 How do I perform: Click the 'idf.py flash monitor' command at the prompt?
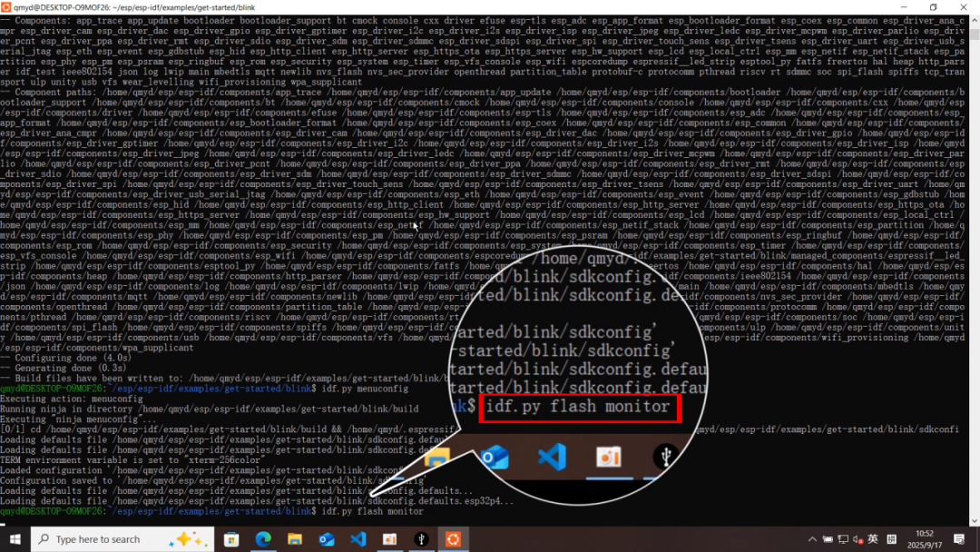coord(372,511)
